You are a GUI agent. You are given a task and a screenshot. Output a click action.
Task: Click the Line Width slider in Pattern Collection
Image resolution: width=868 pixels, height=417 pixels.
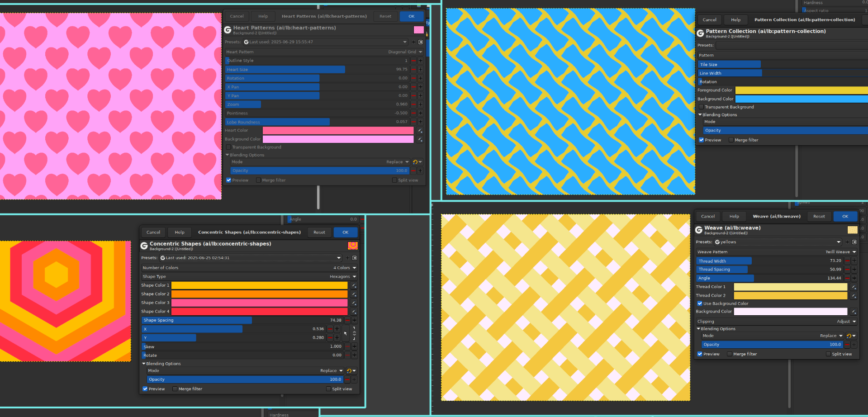(783, 73)
